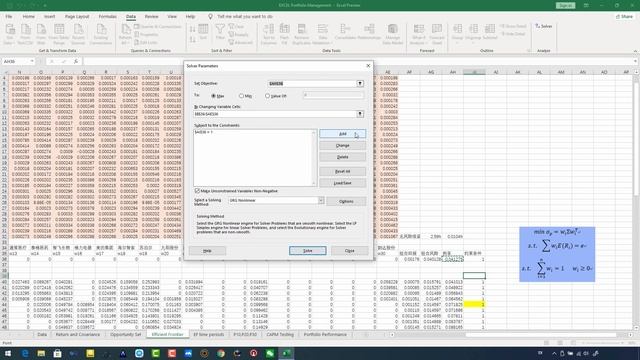Open the Solving Method dropdown
Viewport: 640px width, 360px height.
point(321,200)
